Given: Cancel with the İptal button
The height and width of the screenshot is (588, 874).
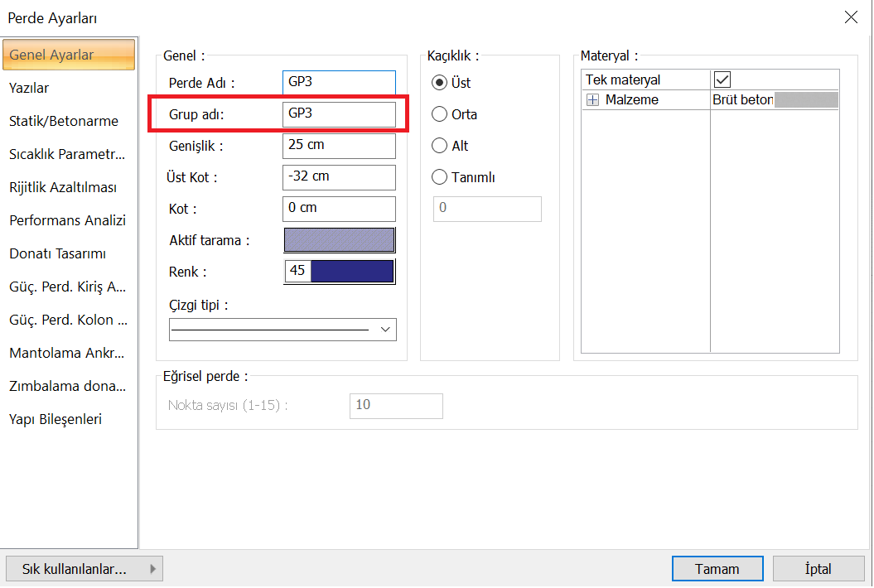Looking at the screenshot, I should tap(818, 569).
